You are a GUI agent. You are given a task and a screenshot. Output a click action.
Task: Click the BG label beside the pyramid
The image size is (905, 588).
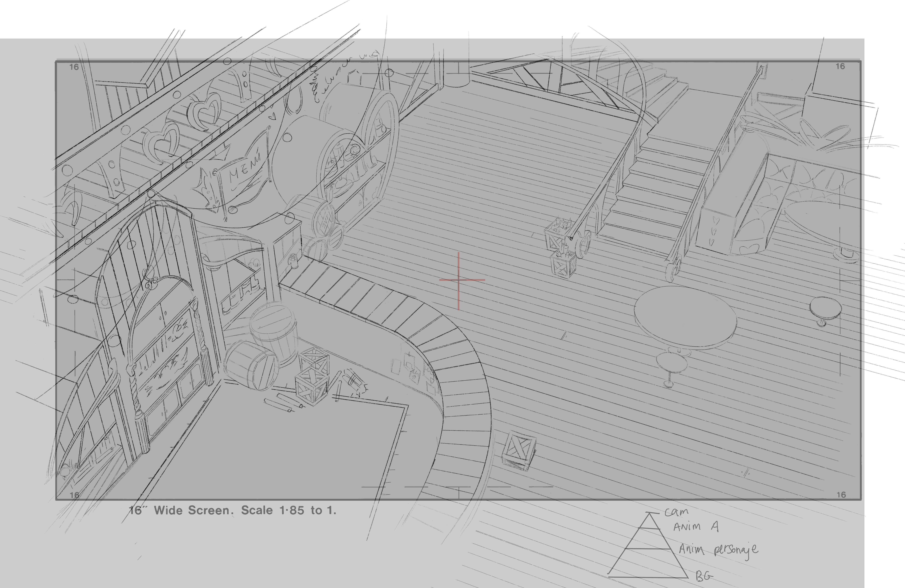point(704,576)
